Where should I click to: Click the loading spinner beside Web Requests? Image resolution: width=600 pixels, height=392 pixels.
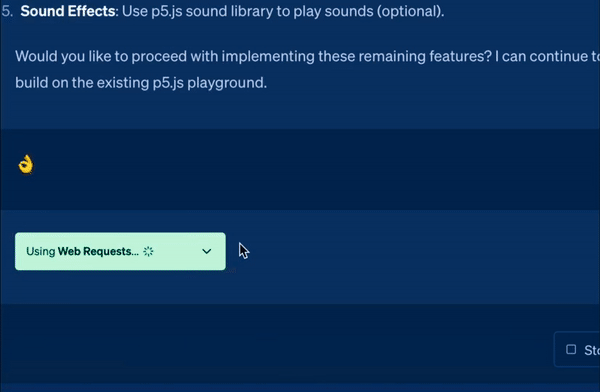[x=148, y=252]
